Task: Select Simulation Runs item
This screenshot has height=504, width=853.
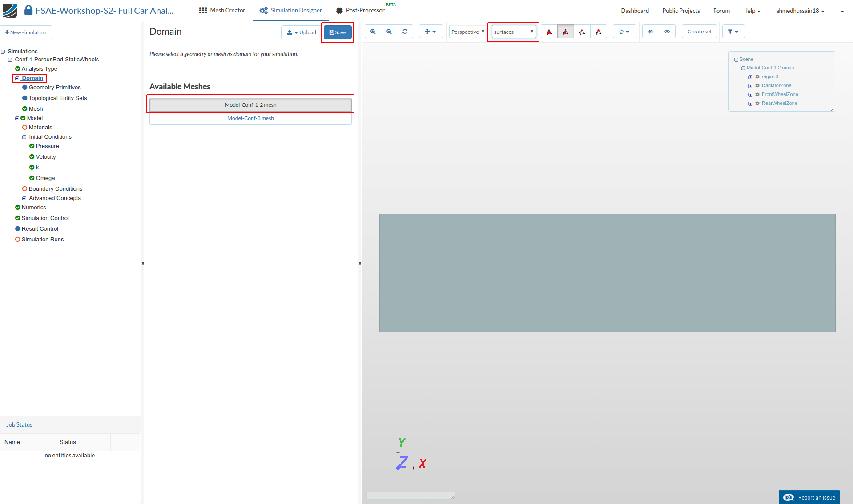Action: [43, 240]
